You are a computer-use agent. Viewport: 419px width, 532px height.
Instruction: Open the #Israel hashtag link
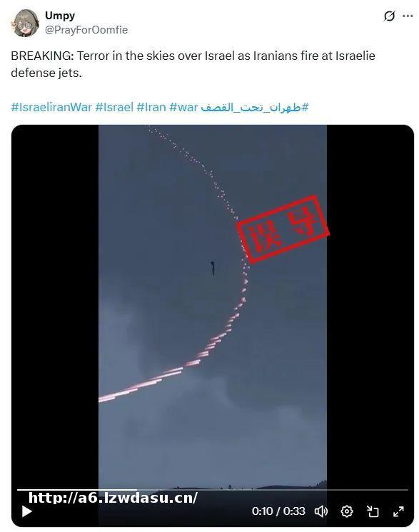tap(114, 107)
